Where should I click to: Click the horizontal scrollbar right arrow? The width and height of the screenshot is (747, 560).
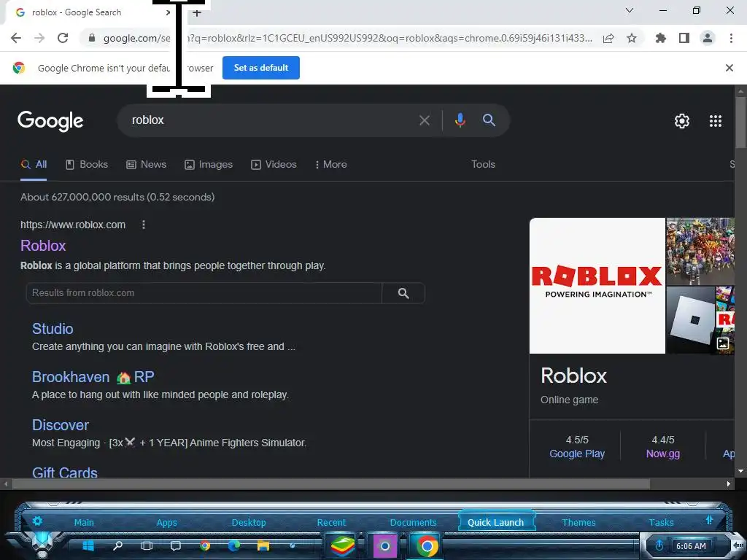click(729, 484)
